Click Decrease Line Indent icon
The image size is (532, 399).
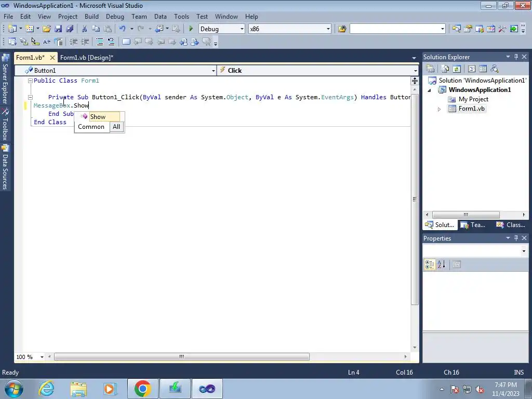(x=73, y=42)
